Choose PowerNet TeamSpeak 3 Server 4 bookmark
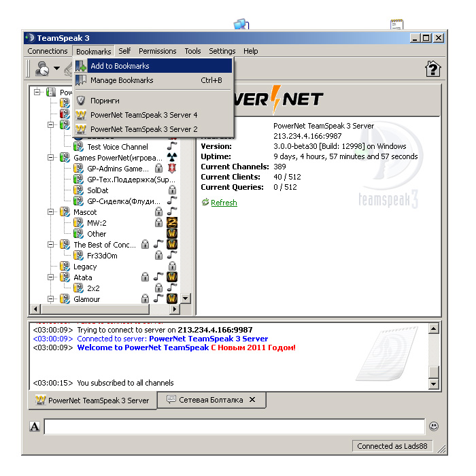Image resolution: width=476 pixels, height=476 pixels. tap(154, 115)
